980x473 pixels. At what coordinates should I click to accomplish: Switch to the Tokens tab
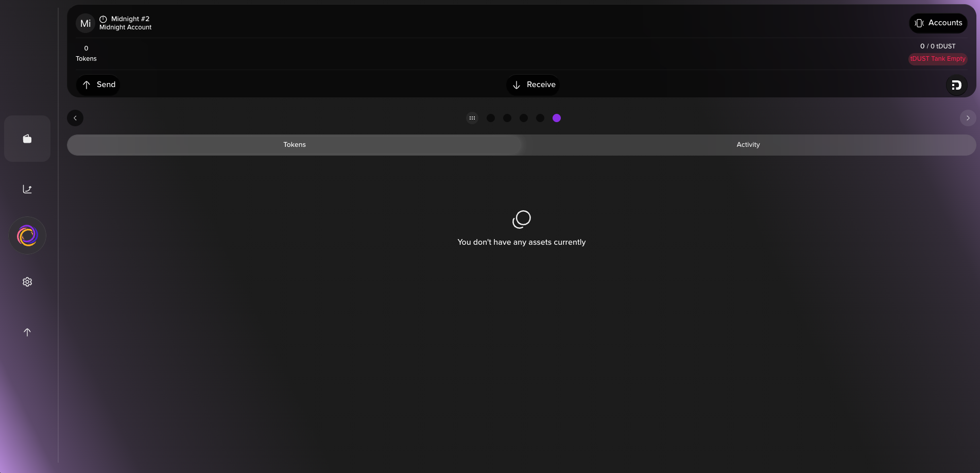point(295,145)
